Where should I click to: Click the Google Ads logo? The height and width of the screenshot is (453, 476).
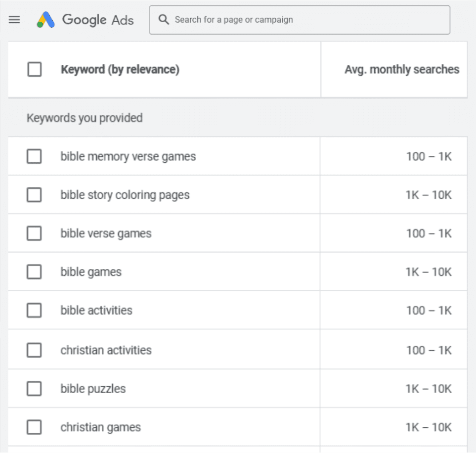coord(45,20)
